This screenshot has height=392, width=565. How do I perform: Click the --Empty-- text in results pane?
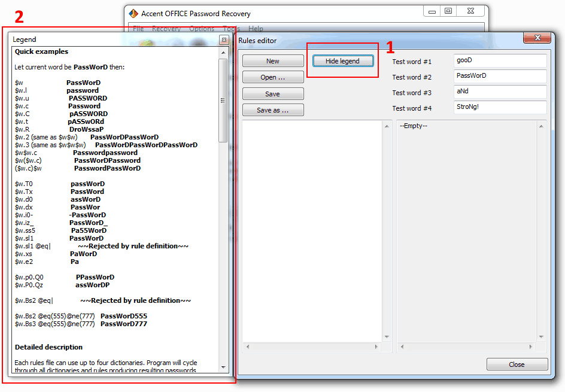click(x=414, y=126)
